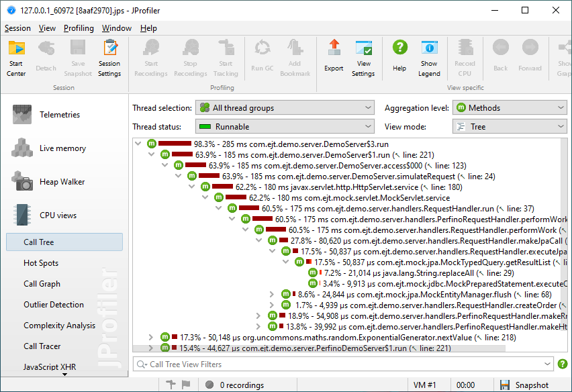The image size is (572, 392).
Task: Collapse the DemoServer$3.run tree node
Action: click(x=138, y=144)
